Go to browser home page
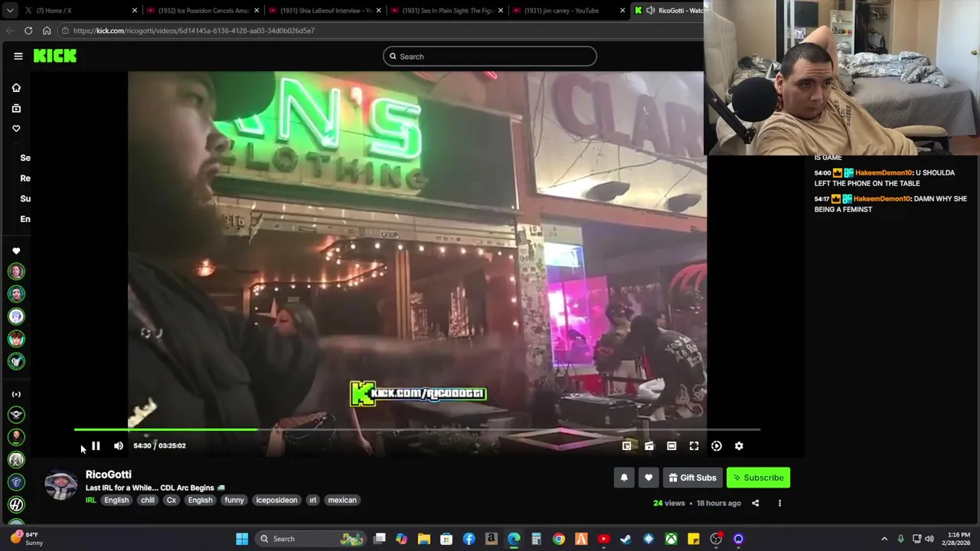 pyautogui.click(x=47, y=31)
